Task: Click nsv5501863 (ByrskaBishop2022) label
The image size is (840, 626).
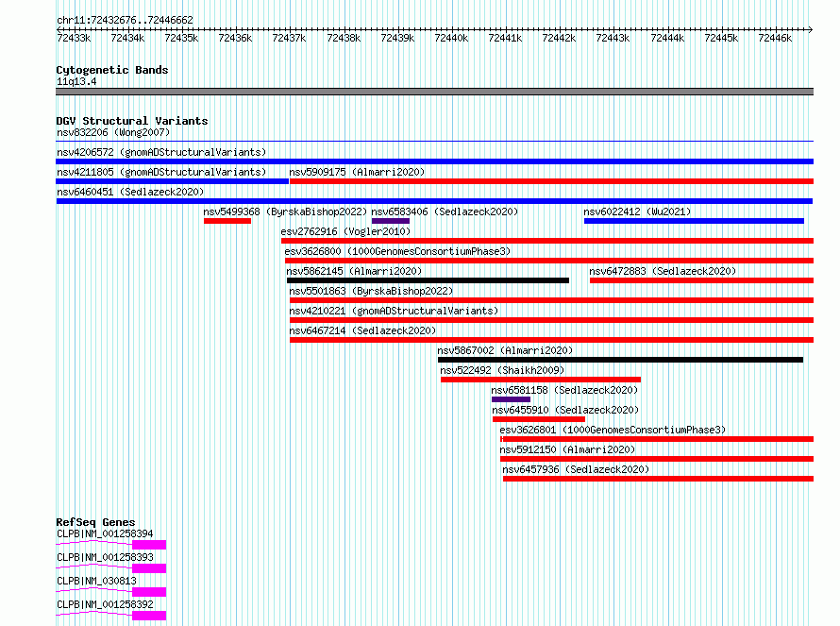Action: click(x=371, y=291)
